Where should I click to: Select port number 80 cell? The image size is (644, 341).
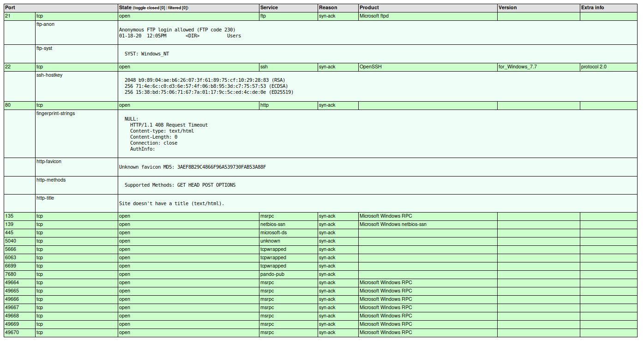[x=19, y=105]
